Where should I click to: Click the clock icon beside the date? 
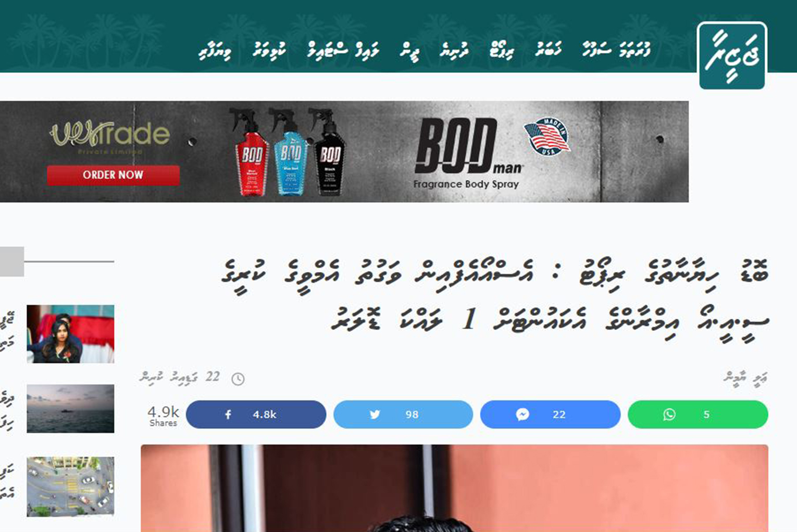238,379
